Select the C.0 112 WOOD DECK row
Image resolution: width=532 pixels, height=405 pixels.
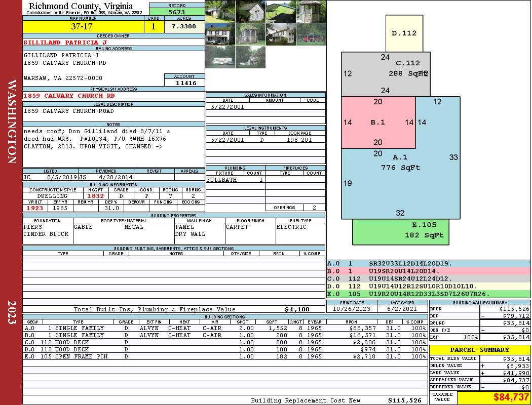(225, 342)
